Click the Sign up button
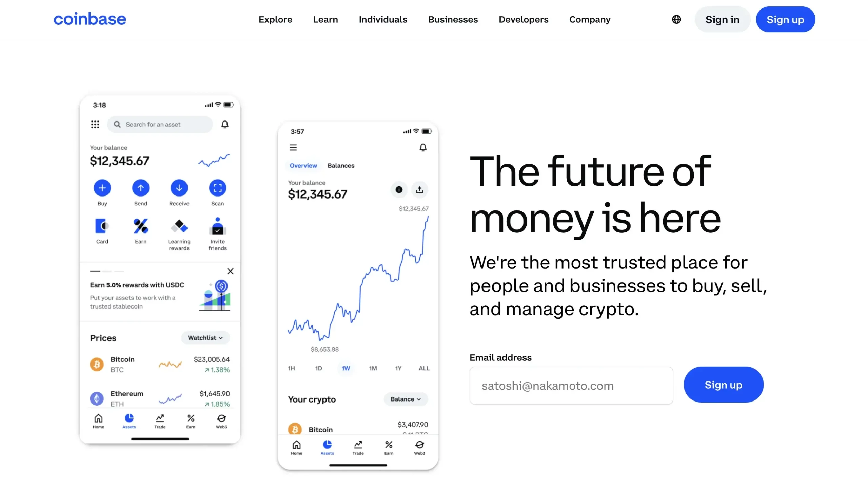This screenshot has width=868, height=485. 785,20
